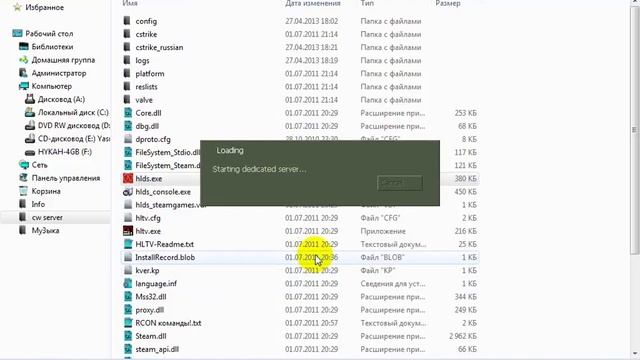Select file name kver.kp
This screenshot has height=360, width=640.
[147, 270]
